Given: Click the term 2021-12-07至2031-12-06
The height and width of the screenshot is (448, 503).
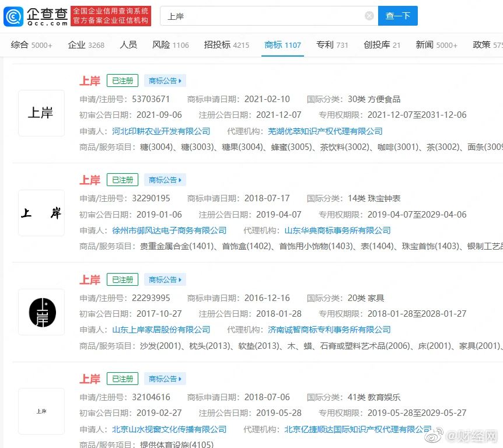Looking at the screenshot, I should [417, 115].
